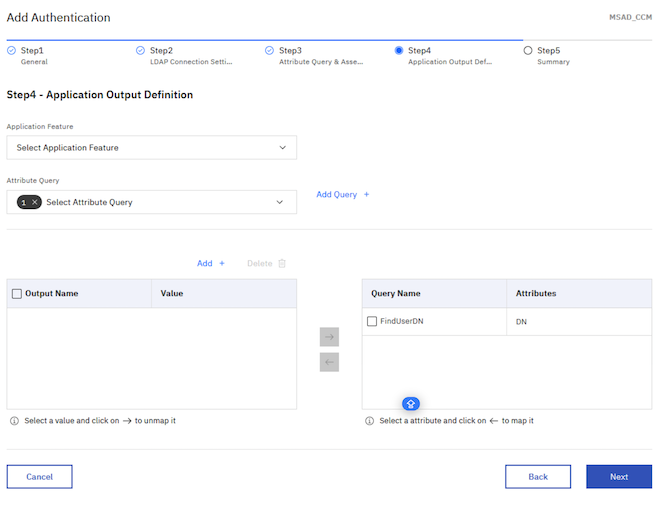Click the info icon near unmap hint
This screenshot has height=530, width=660.
pyautogui.click(x=14, y=421)
